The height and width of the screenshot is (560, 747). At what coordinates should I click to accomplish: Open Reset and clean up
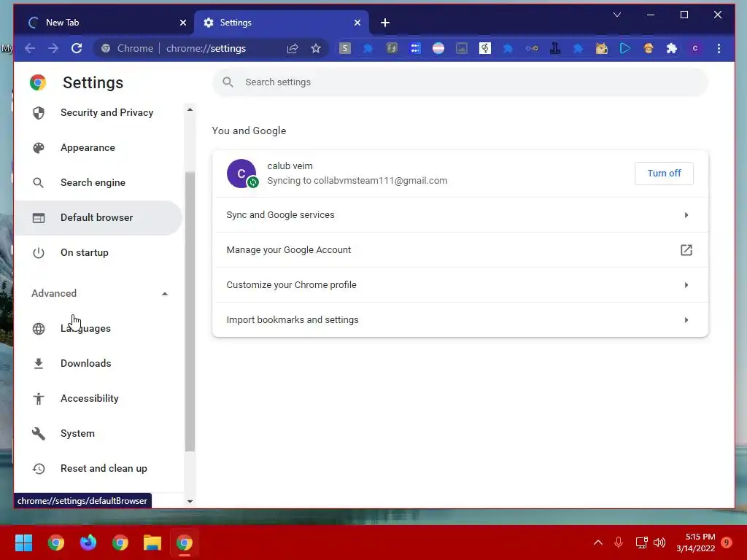[98, 468]
